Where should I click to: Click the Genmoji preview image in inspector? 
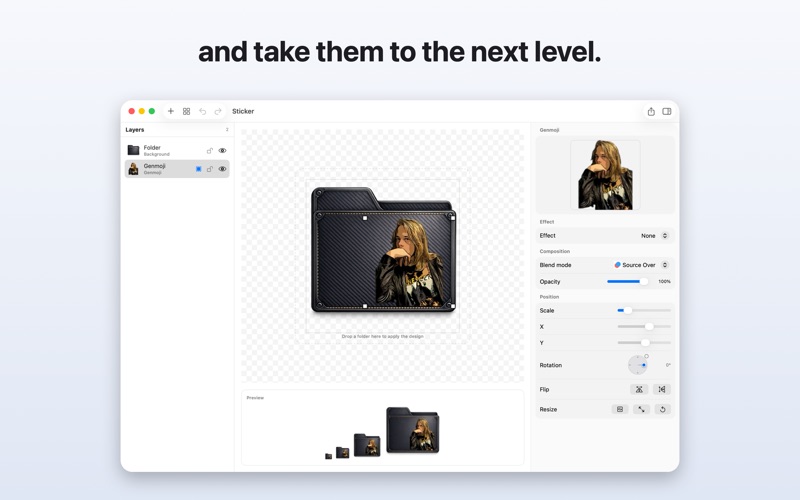pyautogui.click(x=605, y=174)
